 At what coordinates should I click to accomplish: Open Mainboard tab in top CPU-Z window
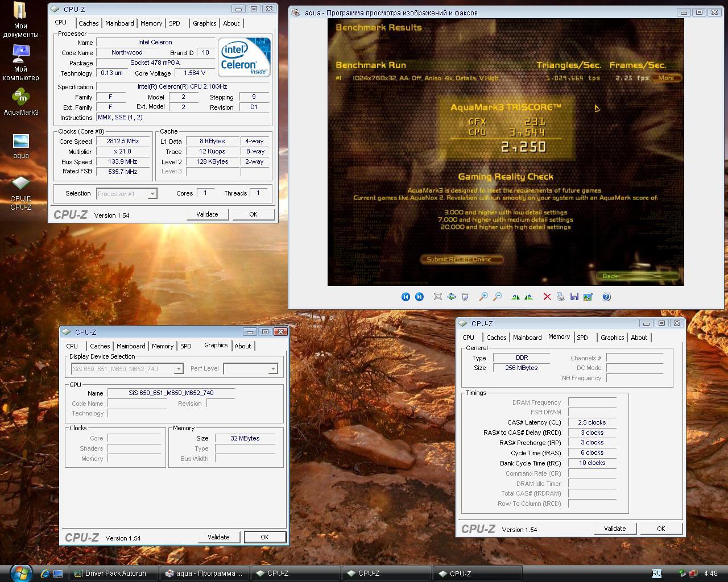119,23
